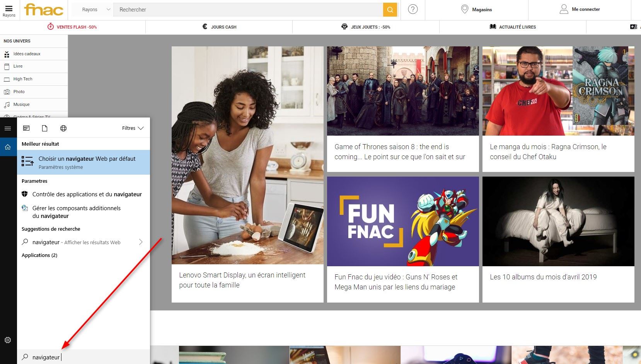Open Le manga du mois Ragna Crimson article
Image resolution: width=641 pixels, height=364 pixels.
click(548, 152)
